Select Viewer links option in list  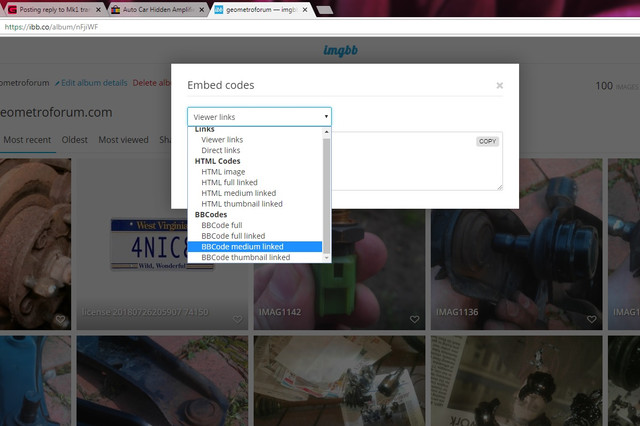coord(222,140)
